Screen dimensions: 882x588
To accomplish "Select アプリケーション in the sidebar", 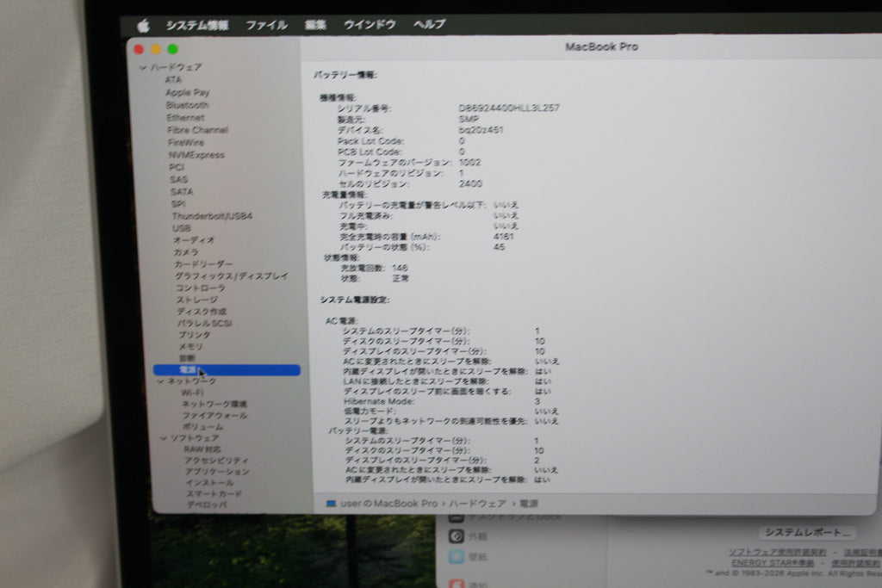I will 217,472.
